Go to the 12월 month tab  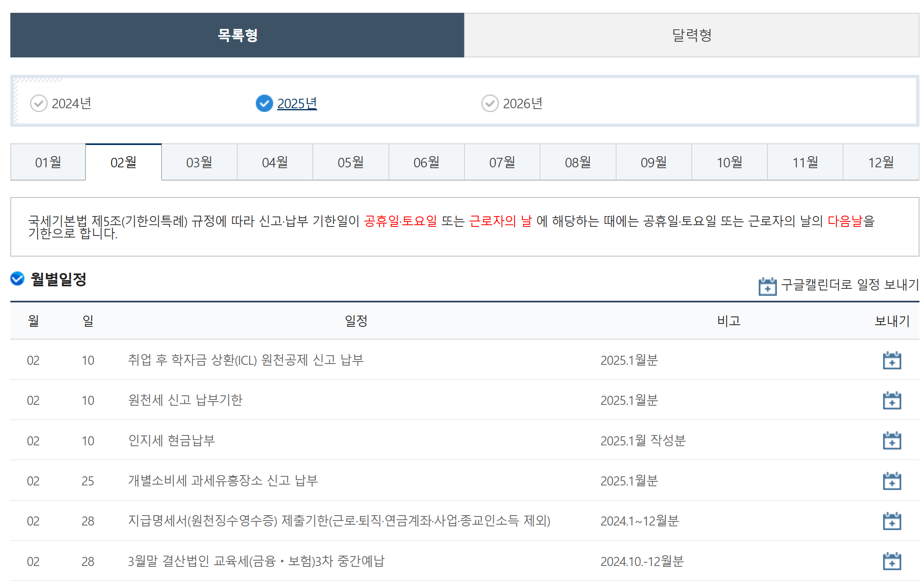(881, 162)
